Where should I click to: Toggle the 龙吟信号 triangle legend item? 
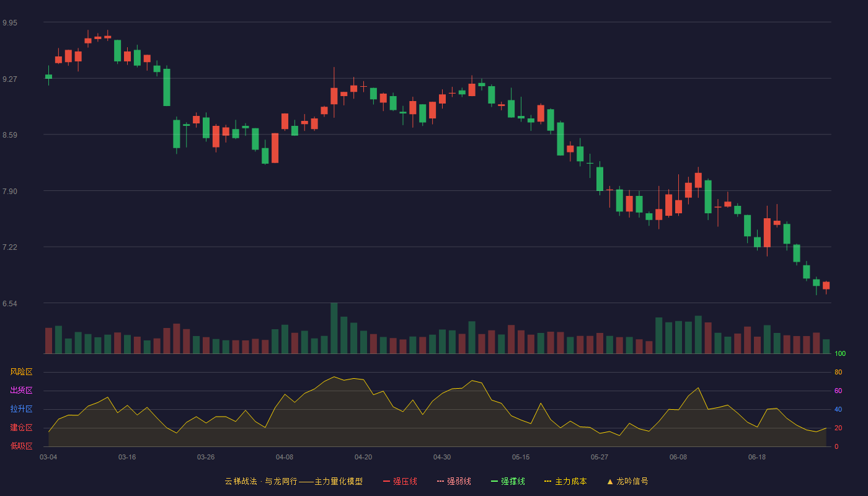627,481
